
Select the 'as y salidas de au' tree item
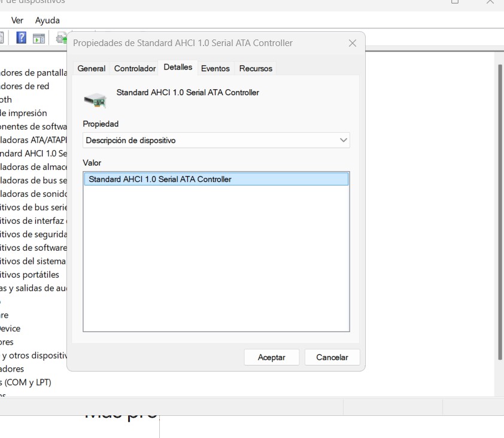(x=34, y=288)
